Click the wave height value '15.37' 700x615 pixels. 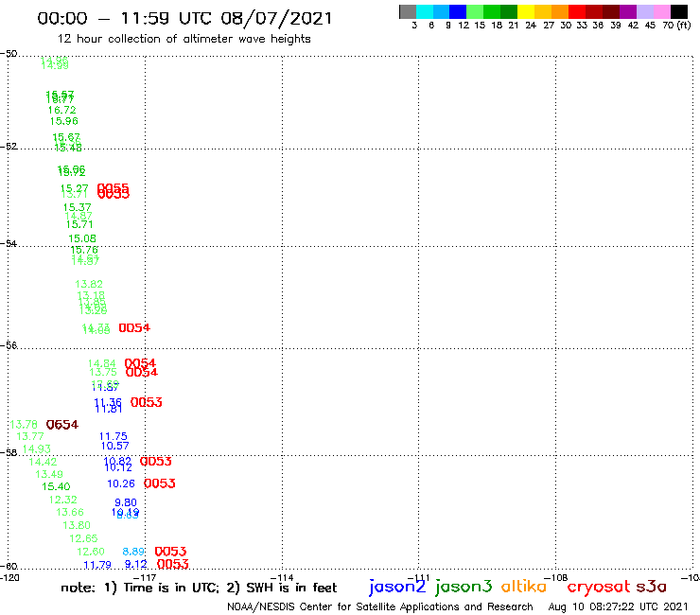pos(78,207)
